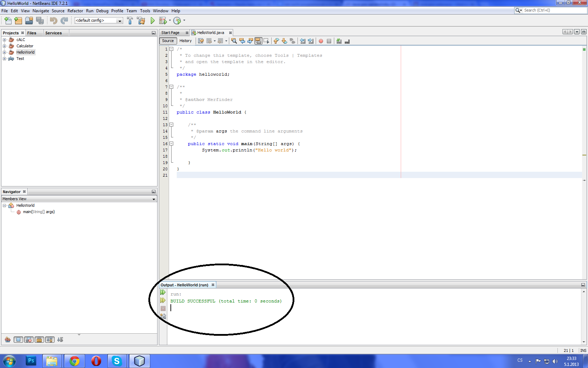The height and width of the screenshot is (368, 588).
Task: Toggle Sort by Source order in Navigator
Action: coord(60,340)
